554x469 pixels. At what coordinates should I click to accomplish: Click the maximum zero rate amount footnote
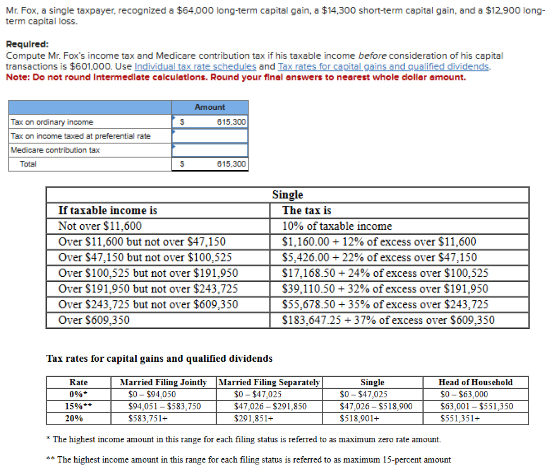(x=243, y=439)
